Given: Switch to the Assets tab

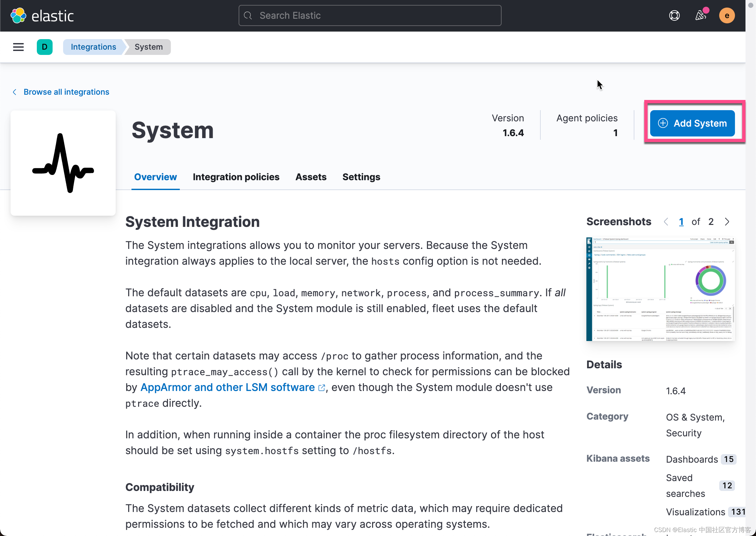Looking at the screenshot, I should 311,177.
